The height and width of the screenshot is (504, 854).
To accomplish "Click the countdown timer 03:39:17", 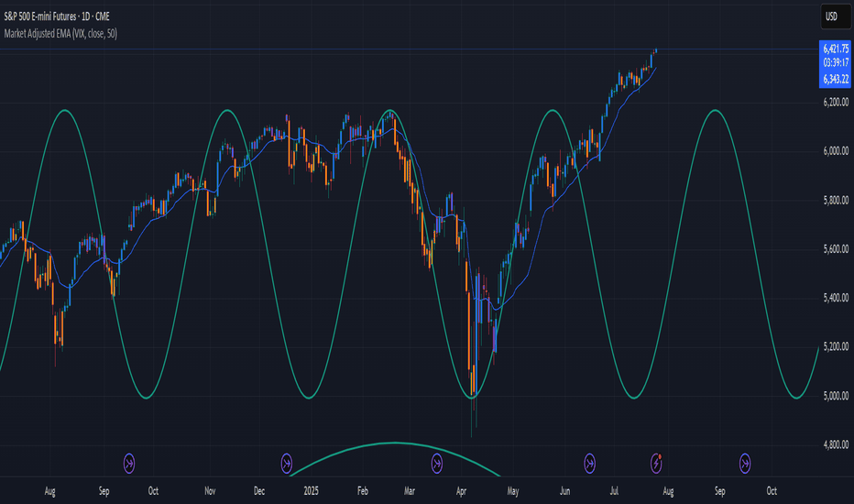I will (835, 62).
